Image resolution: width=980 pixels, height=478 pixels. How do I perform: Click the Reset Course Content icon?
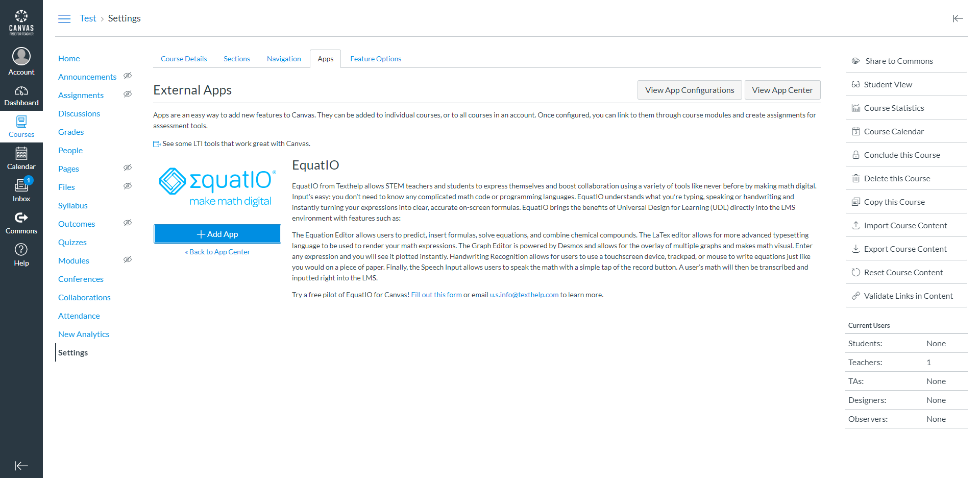pyautogui.click(x=856, y=273)
